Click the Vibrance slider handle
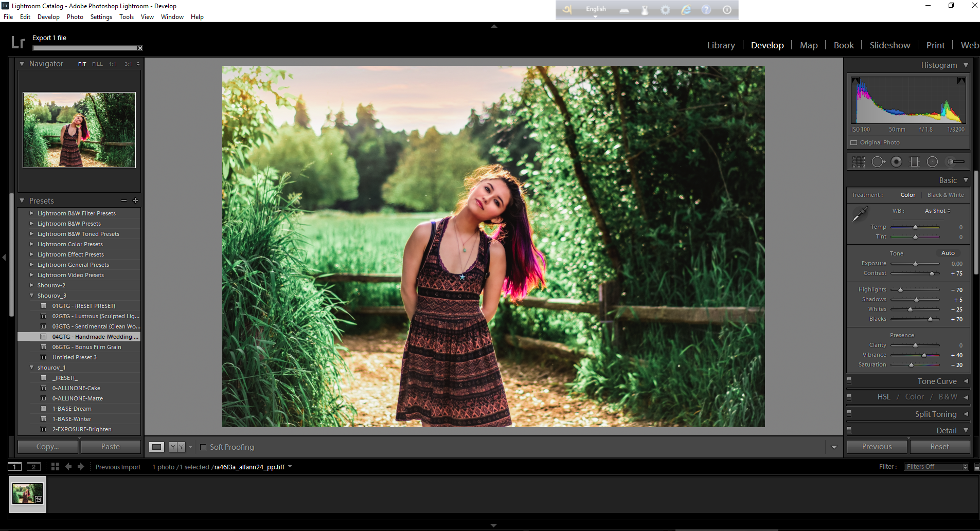This screenshot has height=531, width=980. (x=924, y=355)
